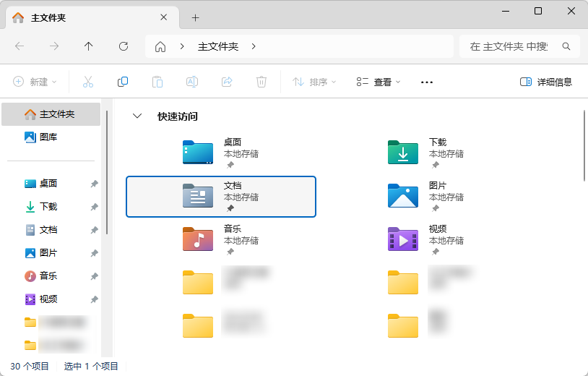Select 主文件夹 in navigation sidebar
This screenshot has width=588, height=376.
pyautogui.click(x=51, y=114)
